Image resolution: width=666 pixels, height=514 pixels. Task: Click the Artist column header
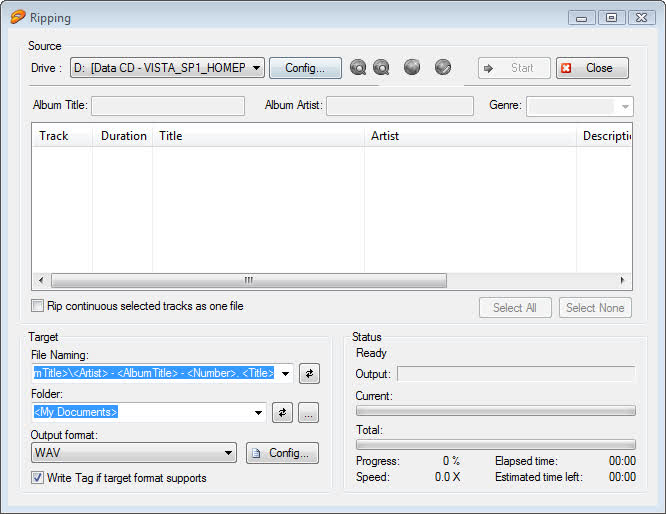470,136
